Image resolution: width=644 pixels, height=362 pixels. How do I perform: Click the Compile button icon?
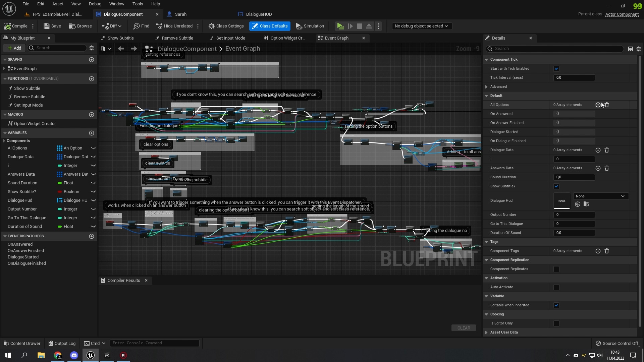click(x=8, y=26)
